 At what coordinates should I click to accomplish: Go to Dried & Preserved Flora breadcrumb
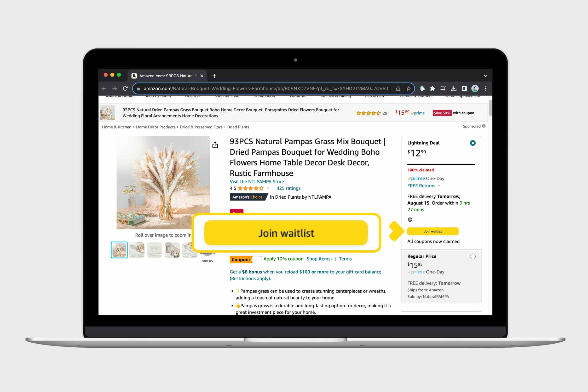201,127
